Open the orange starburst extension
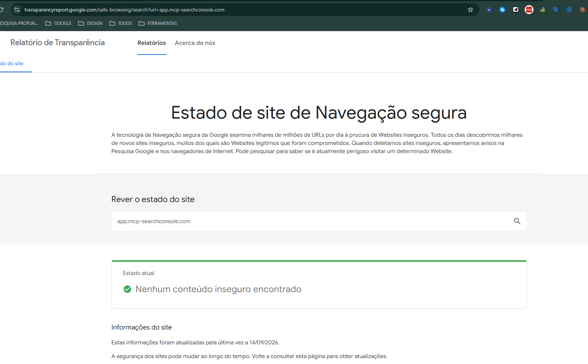This screenshot has height=364, width=588. tap(582, 10)
